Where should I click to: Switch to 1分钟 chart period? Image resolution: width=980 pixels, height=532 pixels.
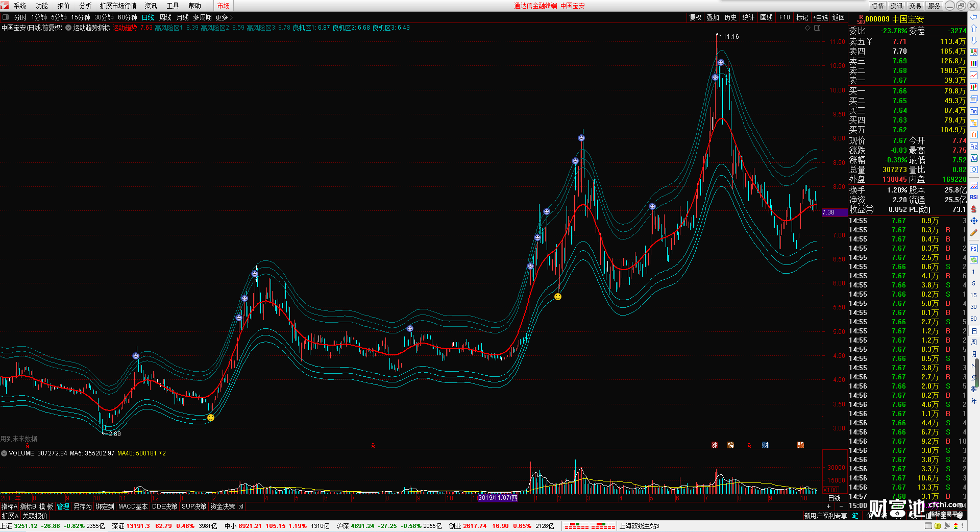[39, 17]
